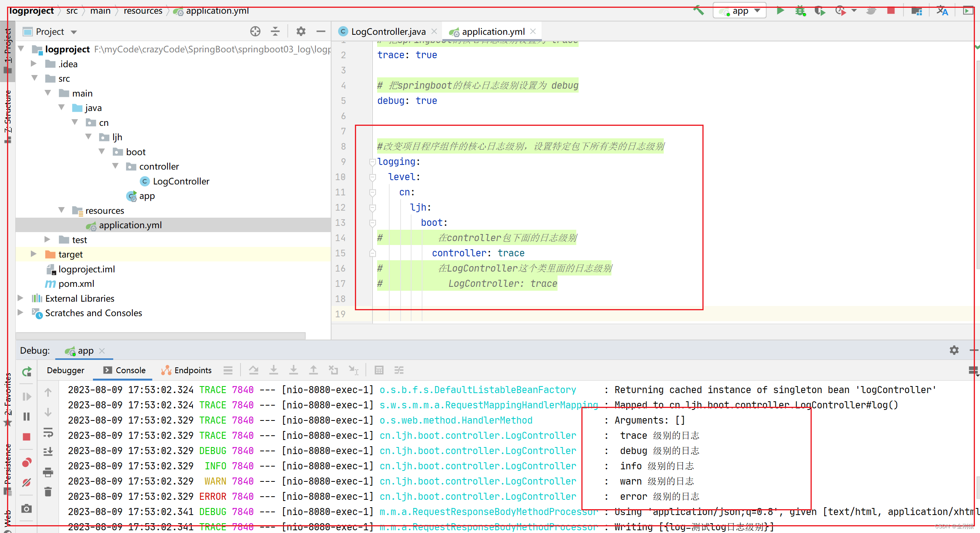Collapse the resources folder node
The height and width of the screenshot is (533, 980).
(x=61, y=210)
